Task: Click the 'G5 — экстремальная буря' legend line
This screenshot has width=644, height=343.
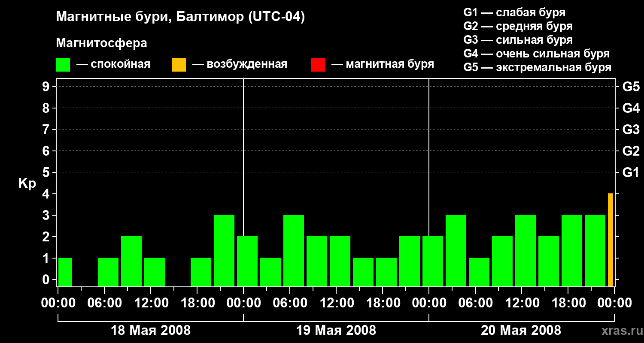Action: 538,67
